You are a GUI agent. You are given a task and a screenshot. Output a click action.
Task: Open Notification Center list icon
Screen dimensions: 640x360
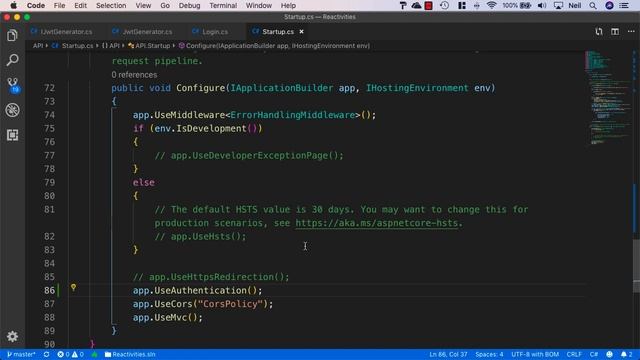(x=624, y=5)
